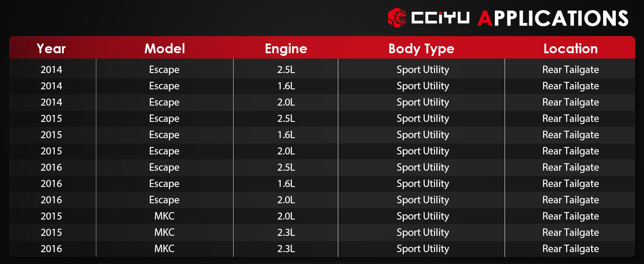Select the 2015 MKC 2.3L engine cell
The image size is (644, 264).
pos(286,232)
